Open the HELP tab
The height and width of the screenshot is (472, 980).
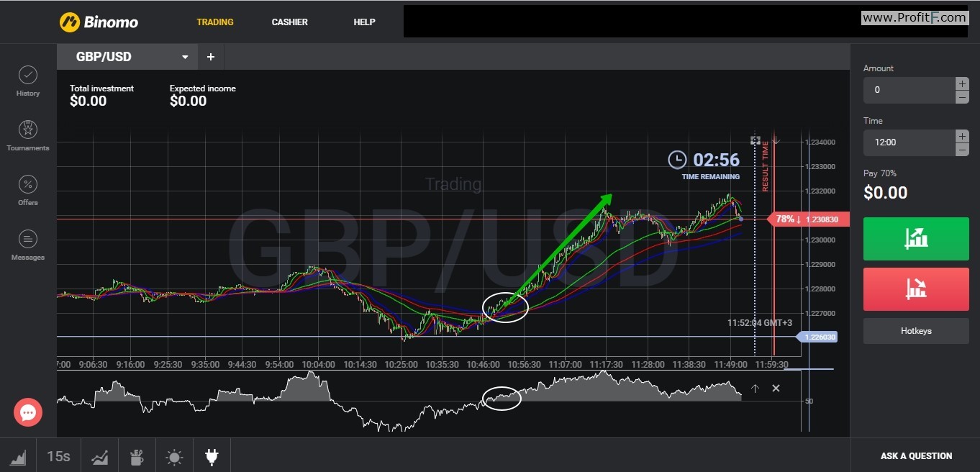364,22
